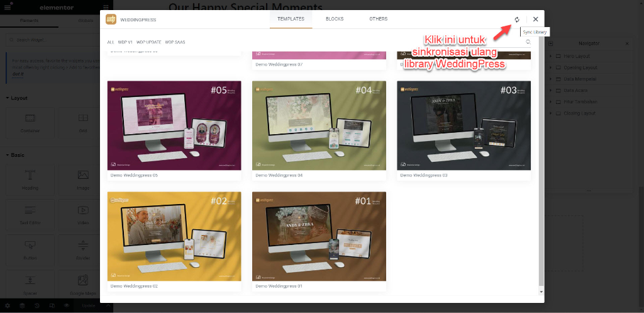644x313 pixels.
Task: Switch to the Elements panel tab
Action: [x=29, y=21]
